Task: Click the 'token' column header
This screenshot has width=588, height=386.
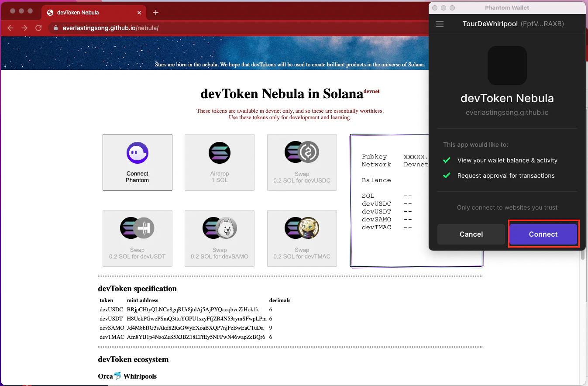Action: coord(107,300)
